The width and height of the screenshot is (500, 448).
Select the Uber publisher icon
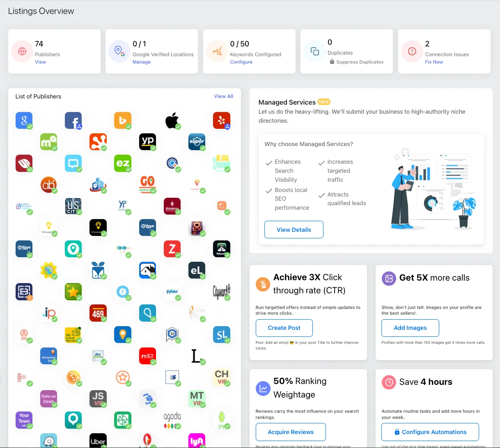[x=98, y=441]
